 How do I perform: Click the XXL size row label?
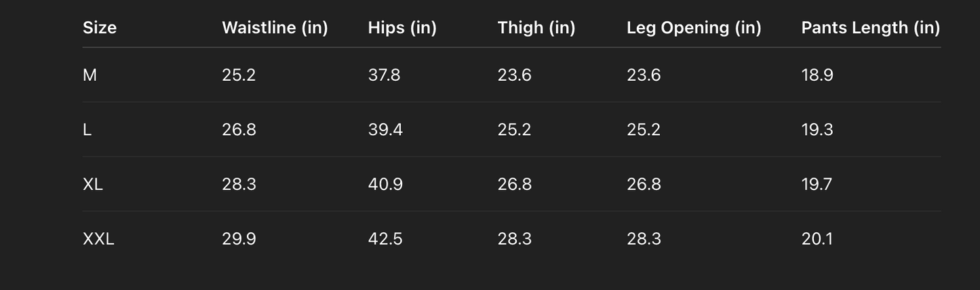pos(98,239)
